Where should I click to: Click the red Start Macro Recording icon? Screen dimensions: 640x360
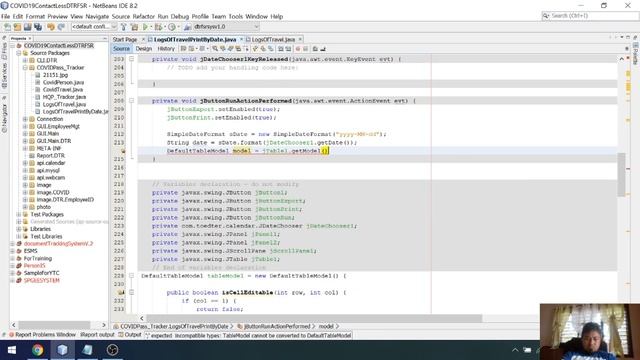tap(298, 49)
